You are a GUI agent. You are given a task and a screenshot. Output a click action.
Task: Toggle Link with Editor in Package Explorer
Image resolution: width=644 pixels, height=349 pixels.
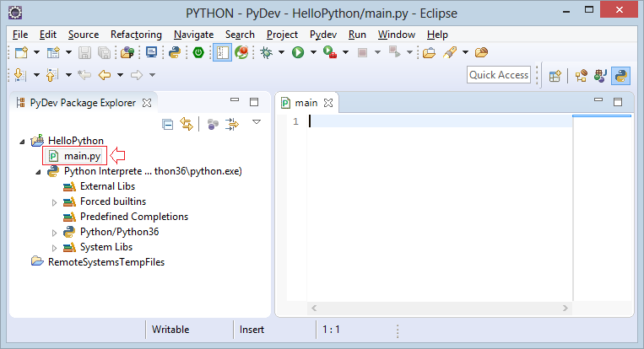coord(187,124)
